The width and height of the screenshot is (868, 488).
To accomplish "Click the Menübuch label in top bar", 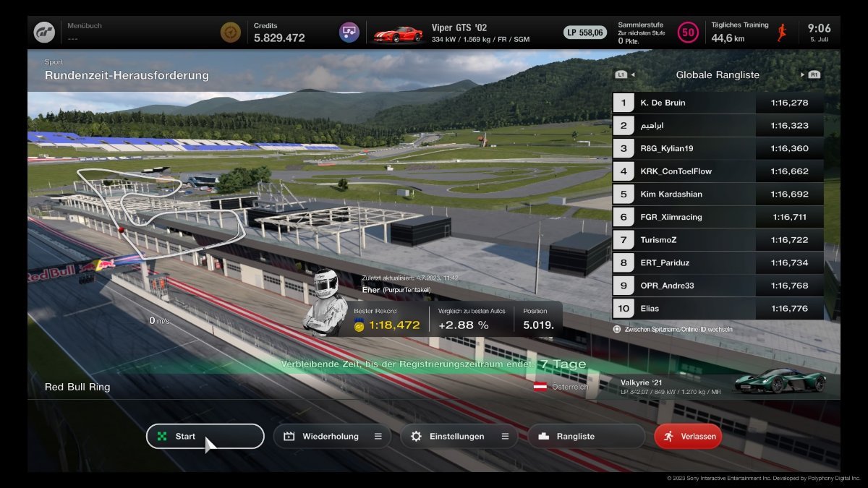I will [85, 25].
